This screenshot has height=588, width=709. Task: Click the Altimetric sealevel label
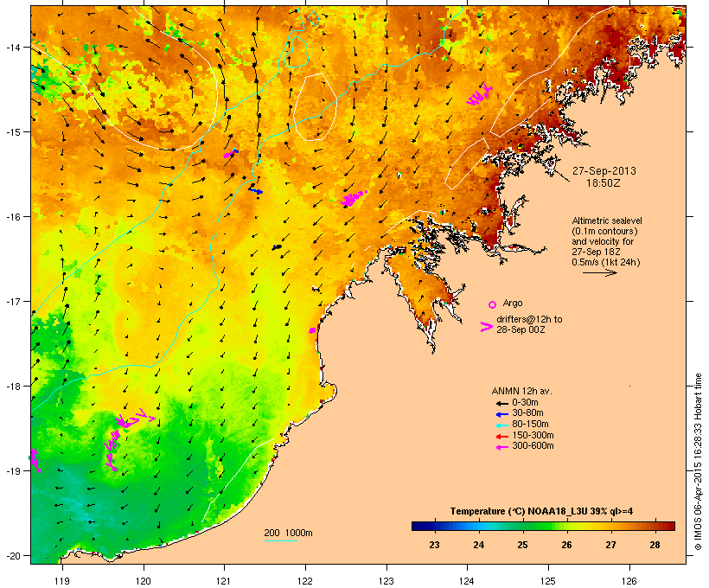point(607,220)
